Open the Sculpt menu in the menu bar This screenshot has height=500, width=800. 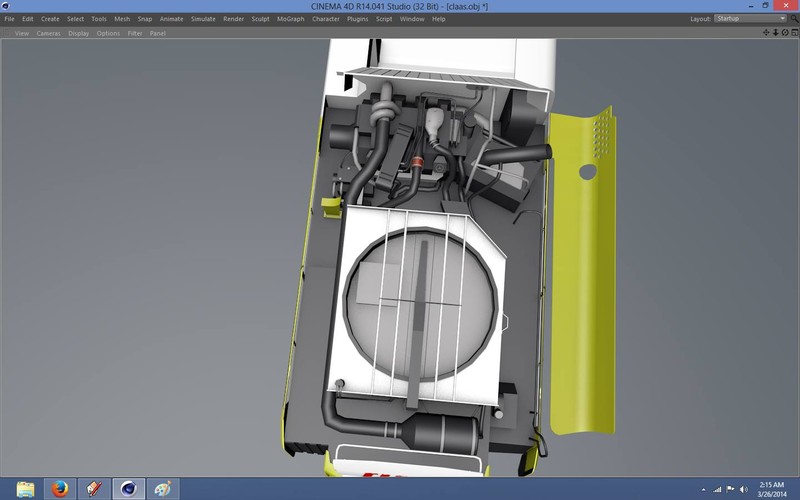click(x=260, y=19)
